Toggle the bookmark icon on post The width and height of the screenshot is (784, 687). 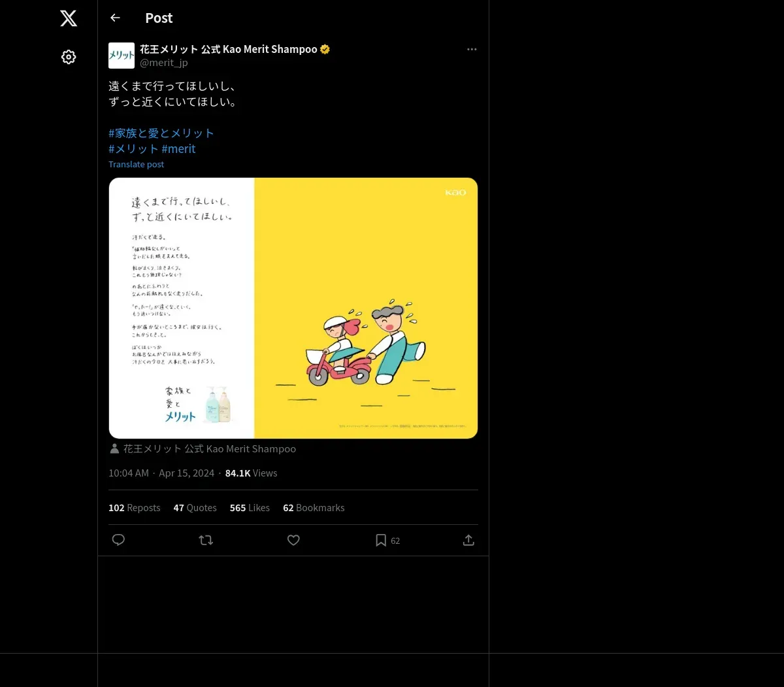[x=381, y=540]
